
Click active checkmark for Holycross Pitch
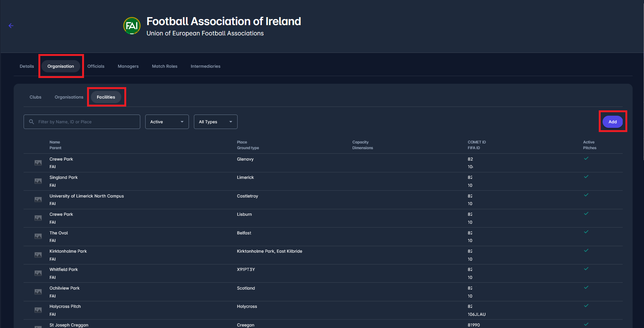click(586, 306)
